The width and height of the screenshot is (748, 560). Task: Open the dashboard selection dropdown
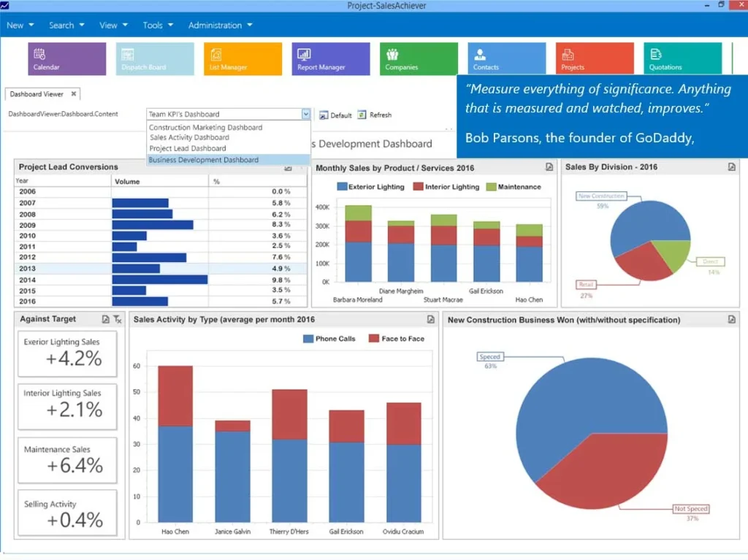coord(308,114)
